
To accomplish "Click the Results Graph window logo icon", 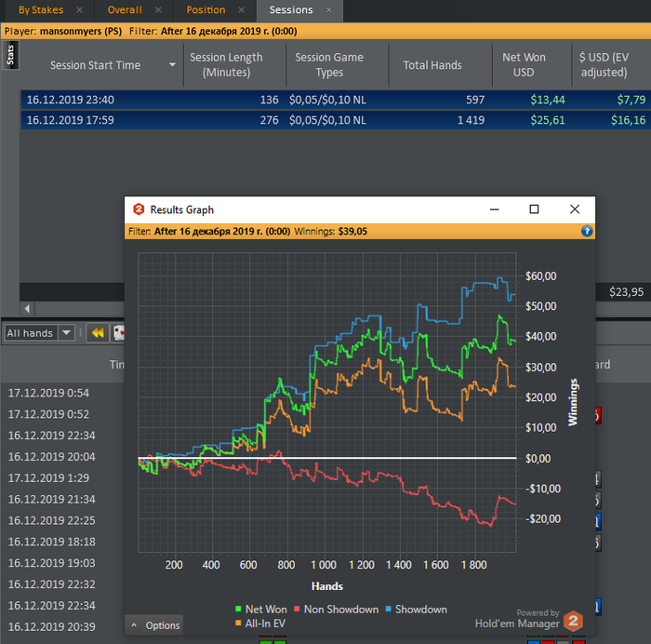I will pyautogui.click(x=139, y=209).
